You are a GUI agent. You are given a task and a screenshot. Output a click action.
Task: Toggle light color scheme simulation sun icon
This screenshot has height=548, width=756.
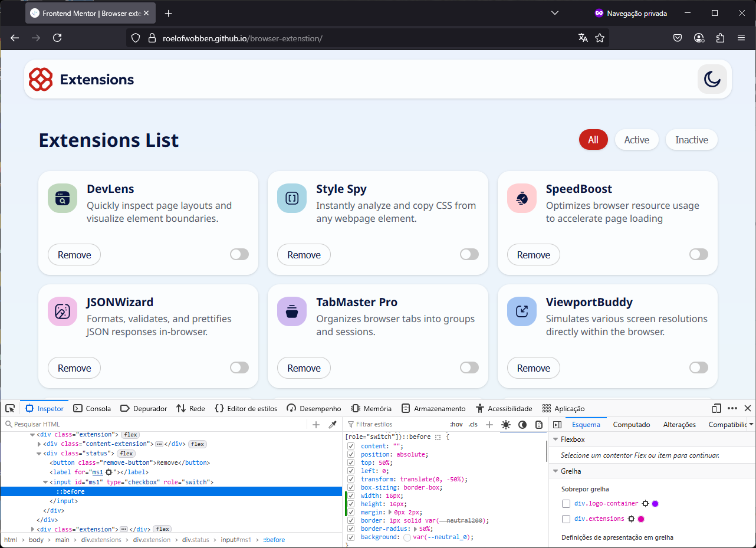coord(506,425)
